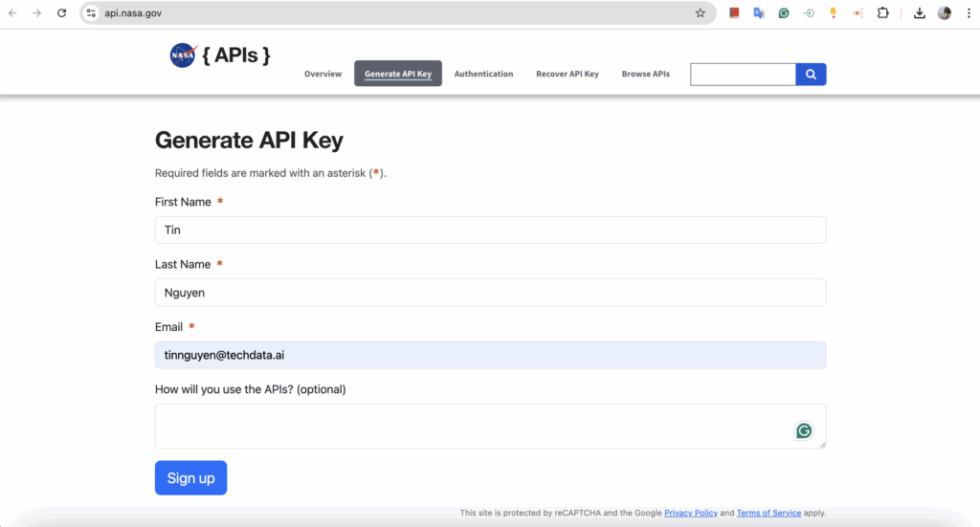
Task: Open the Grammarly extension in the toolbar
Action: coord(784,13)
